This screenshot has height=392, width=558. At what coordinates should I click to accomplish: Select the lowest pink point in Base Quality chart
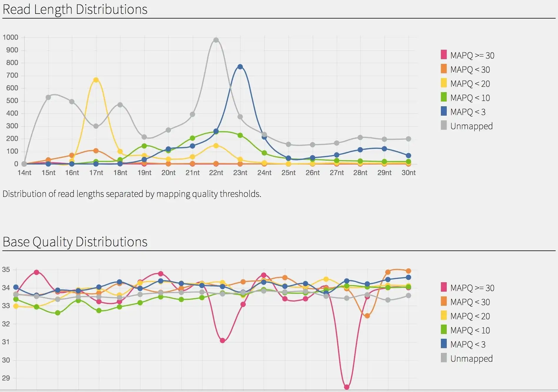click(x=347, y=387)
